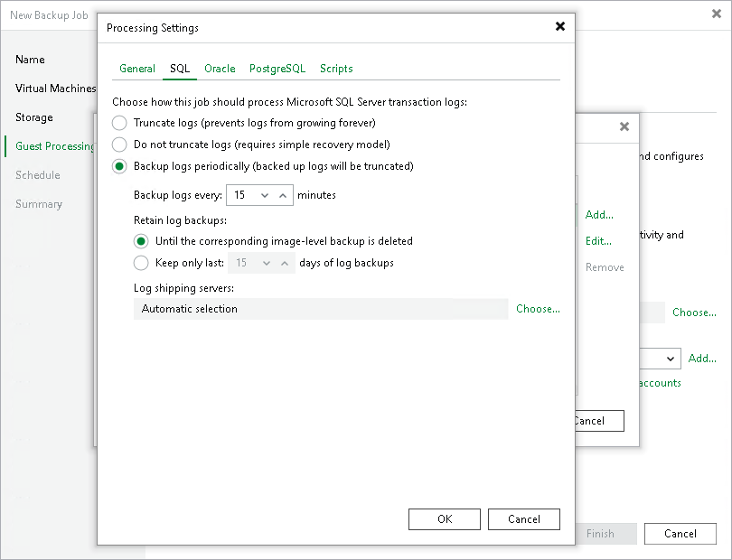Close the Processing Settings dialog
Image resolution: width=732 pixels, height=560 pixels.
click(560, 27)
